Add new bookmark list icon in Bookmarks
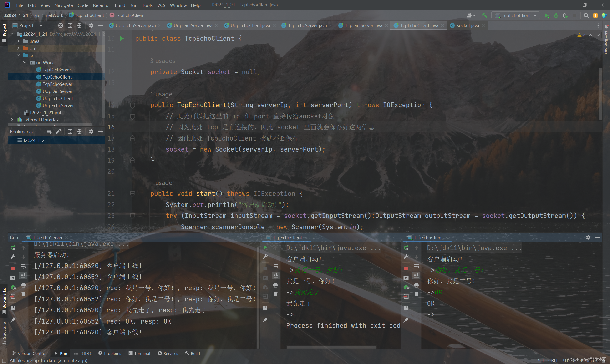The image size is (610, 364). pyautogui.click(x=49, y=132)
